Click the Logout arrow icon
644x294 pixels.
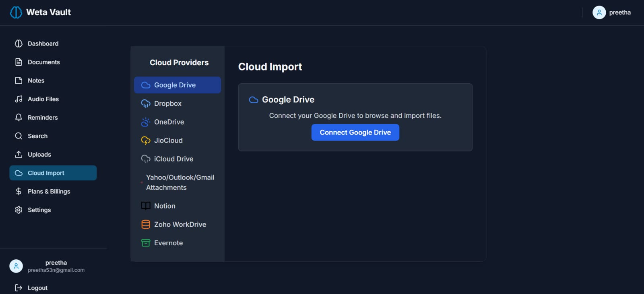(19, 288)
